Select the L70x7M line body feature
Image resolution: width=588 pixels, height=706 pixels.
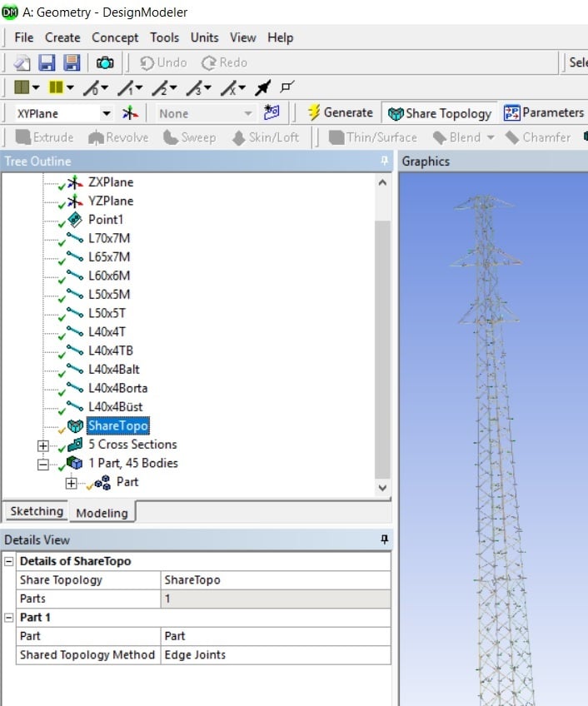109,238
